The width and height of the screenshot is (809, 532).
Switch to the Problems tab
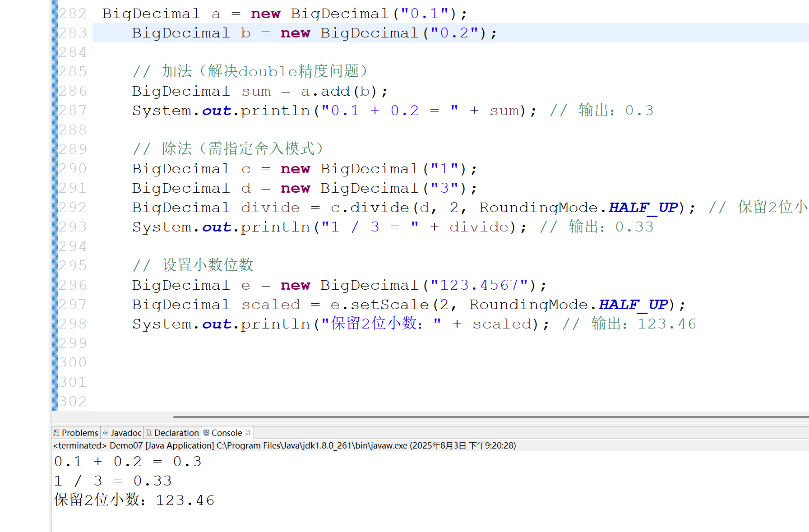coord(79,432)
